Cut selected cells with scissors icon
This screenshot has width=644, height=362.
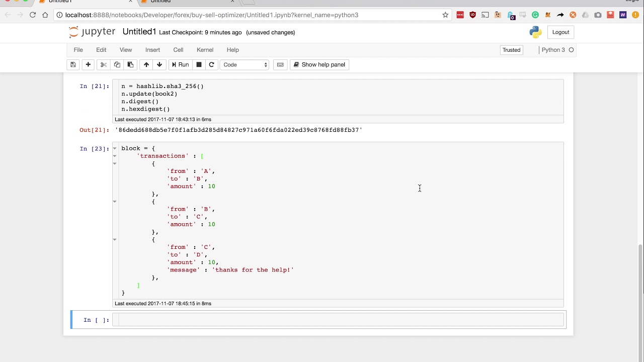tap(104, 64)
